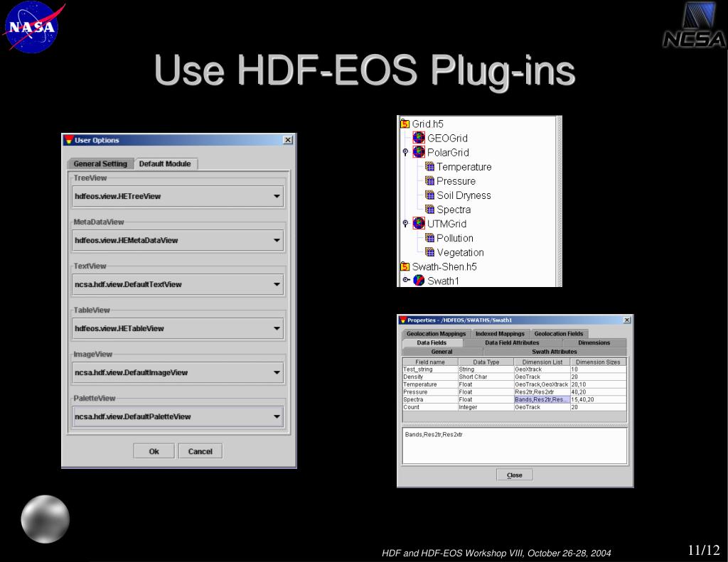This screenshot has height=562, width=728.
Task: Click the Spectra dataset icon in tree
Action: pos(430,210)
